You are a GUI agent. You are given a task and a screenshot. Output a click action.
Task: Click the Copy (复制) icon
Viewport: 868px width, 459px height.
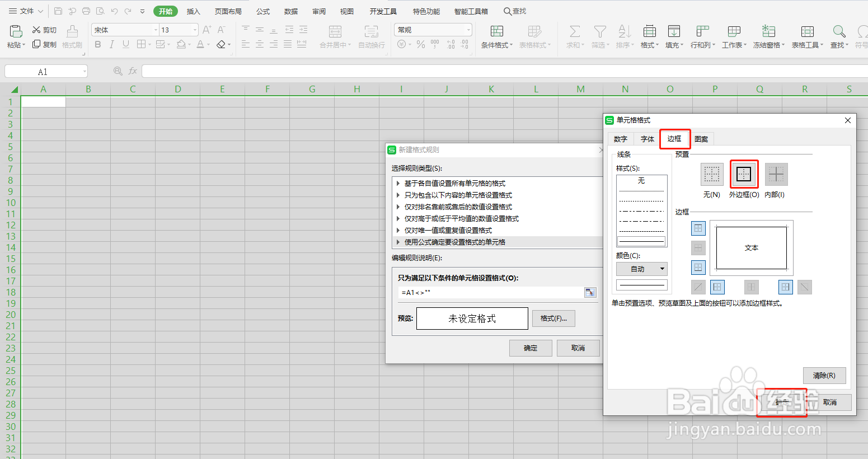tap(36, 44)
